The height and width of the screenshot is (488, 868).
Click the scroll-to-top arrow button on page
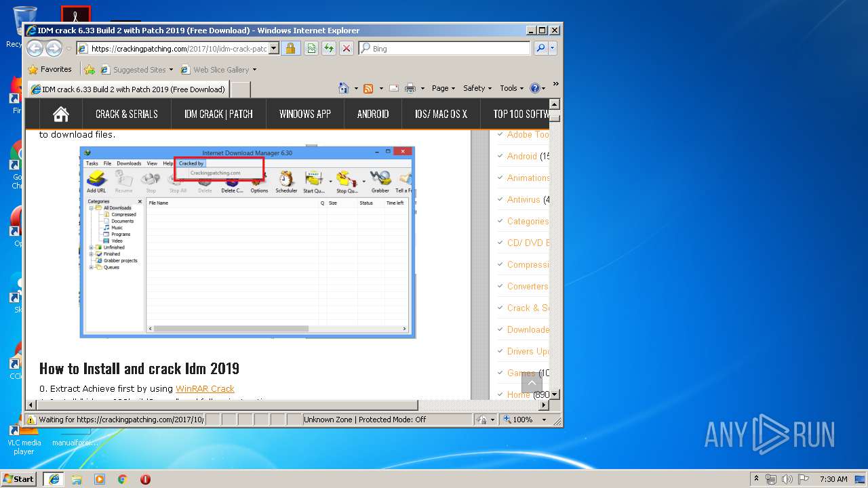coord(532,383)
